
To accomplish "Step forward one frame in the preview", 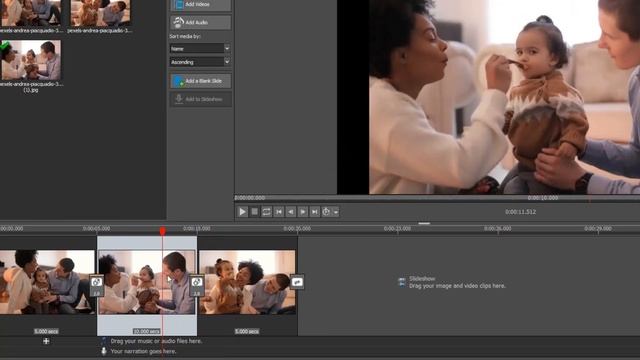I will tap(302, 212).
